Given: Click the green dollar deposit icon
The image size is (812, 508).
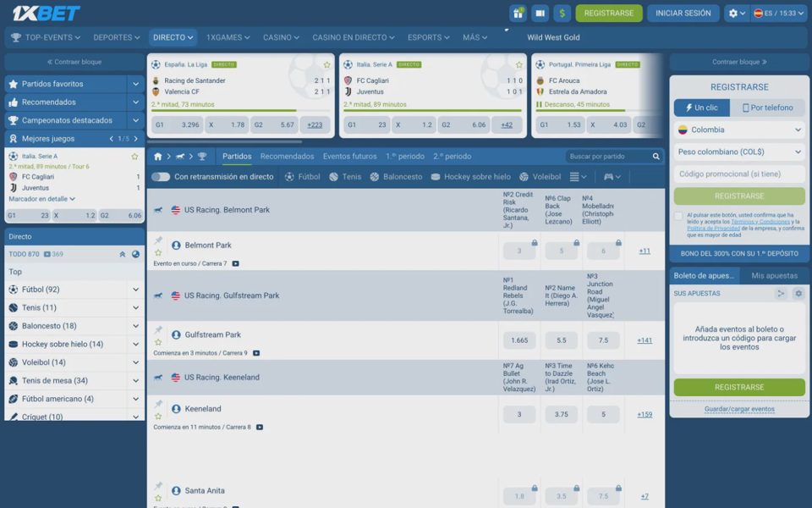Looking at the screenshot, I should click(x=562, y=14).
